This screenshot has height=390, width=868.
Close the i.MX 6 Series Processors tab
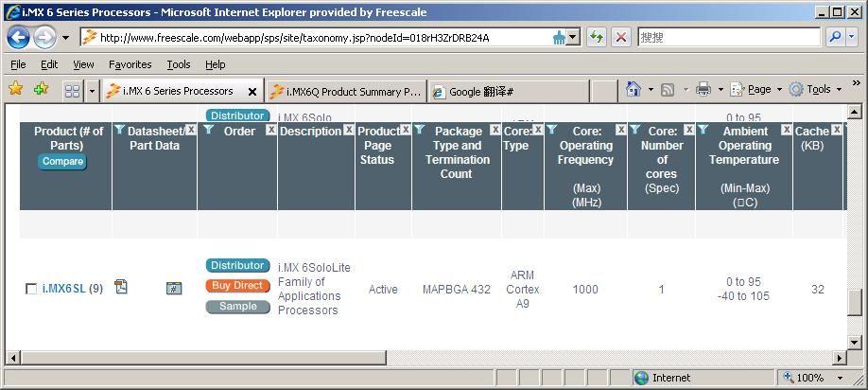coord(252,92)
